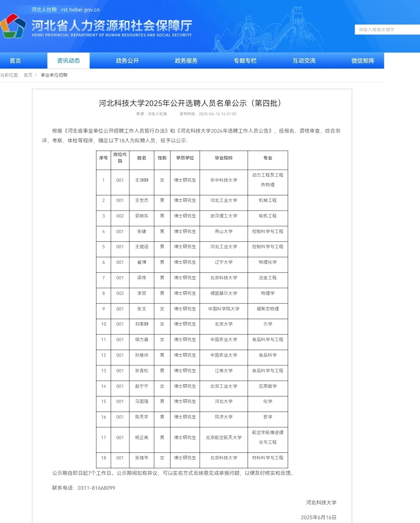Open the 专题专栏 section menu
This screenshot has width=420, height=523.
pyautogui.click(x=245, y=61)
